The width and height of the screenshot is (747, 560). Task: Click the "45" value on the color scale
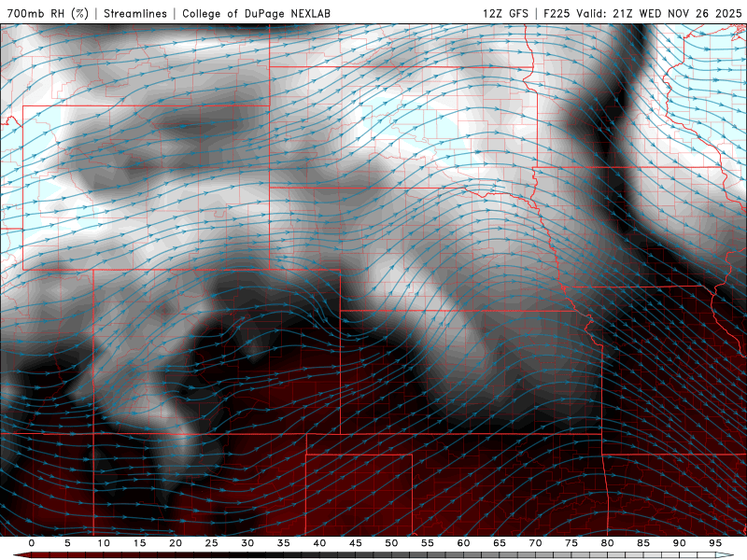tap(356, 543)
